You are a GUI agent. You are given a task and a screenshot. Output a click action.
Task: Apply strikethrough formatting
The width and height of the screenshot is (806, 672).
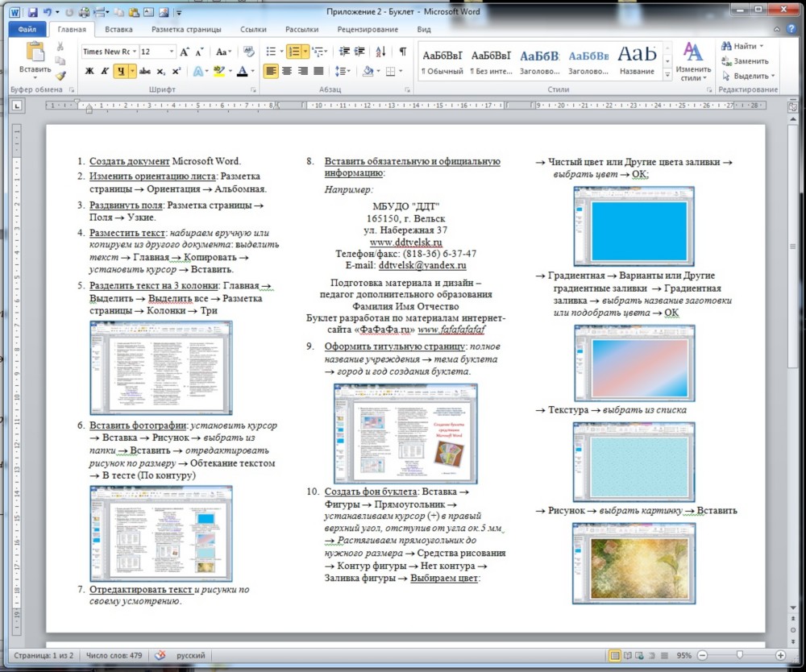point(145,71)
